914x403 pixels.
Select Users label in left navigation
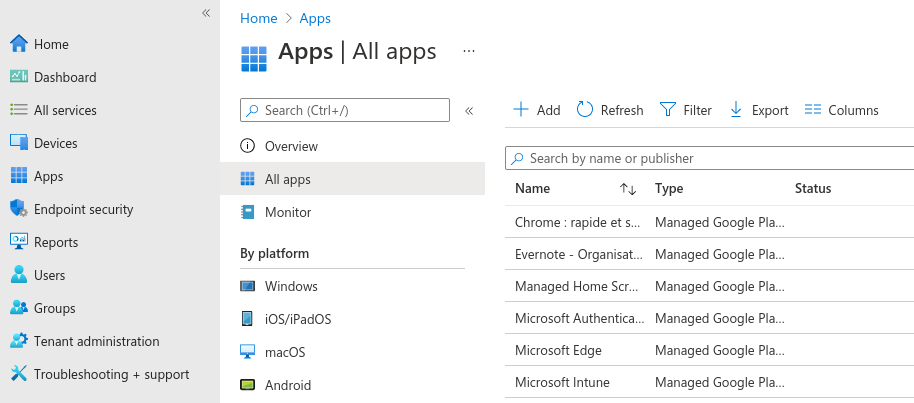click(50, 275)
